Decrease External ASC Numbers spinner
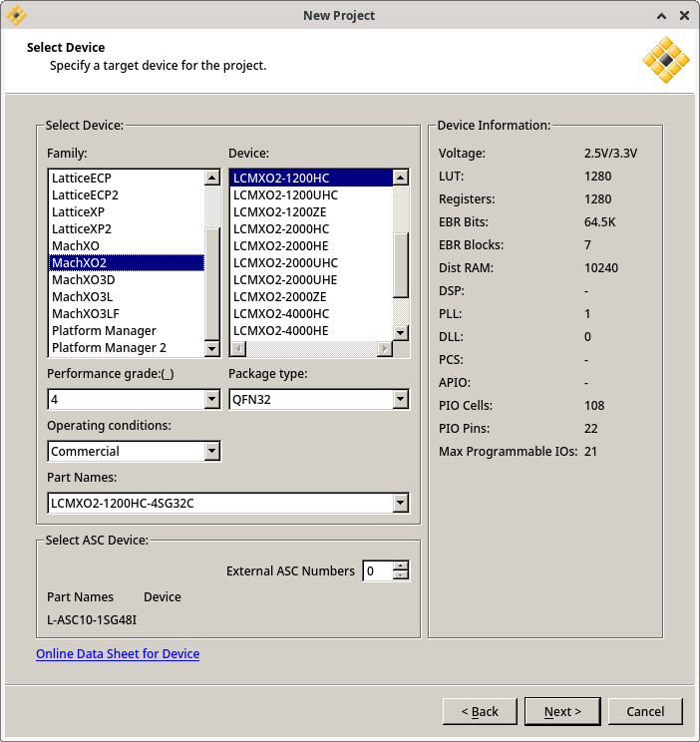700x742 pixels. (x=401, y=575)
